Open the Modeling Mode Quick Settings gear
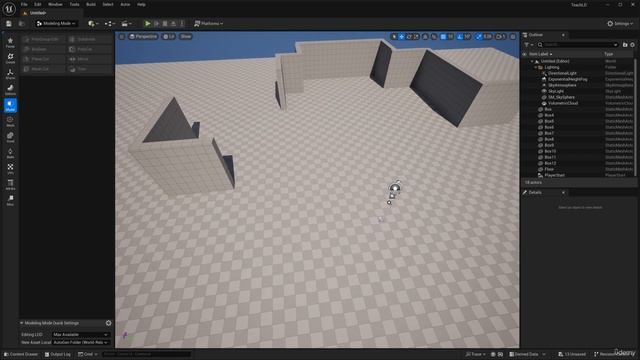This screenshot has height=360, width=640. click(109, 323)
